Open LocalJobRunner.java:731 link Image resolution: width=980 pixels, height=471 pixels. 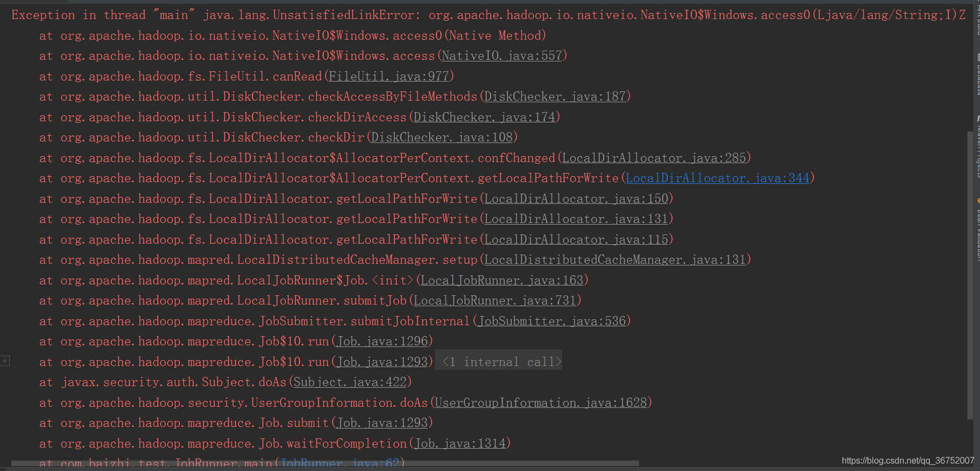click(x=495, y=301)
